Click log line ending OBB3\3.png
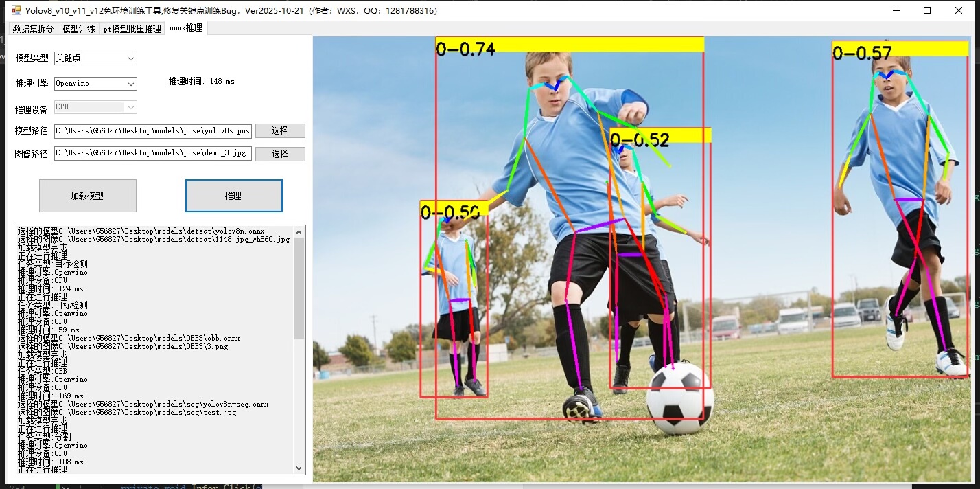The width and height of the screenshot is (980, 489). coord(123,347)
